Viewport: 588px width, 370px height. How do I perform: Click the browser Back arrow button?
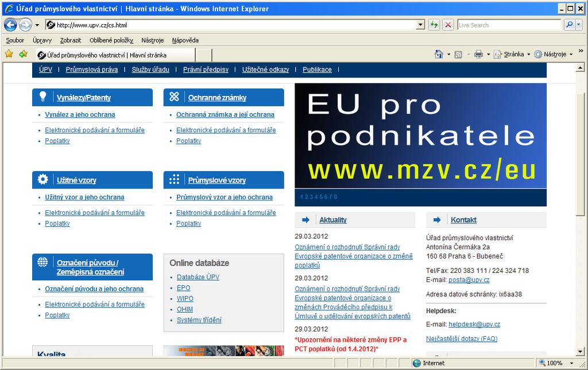tap(10, 25)
